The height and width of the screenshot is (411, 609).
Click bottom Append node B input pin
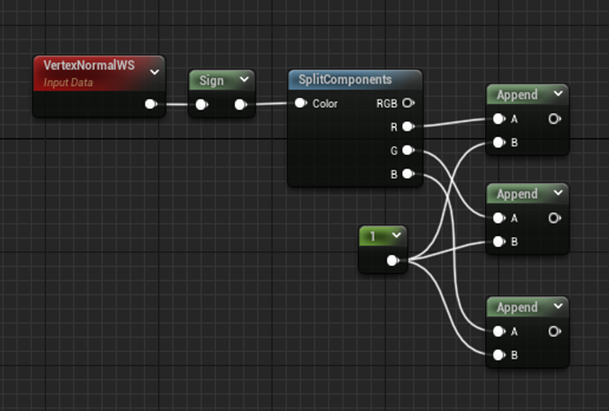tap(499, 355)
